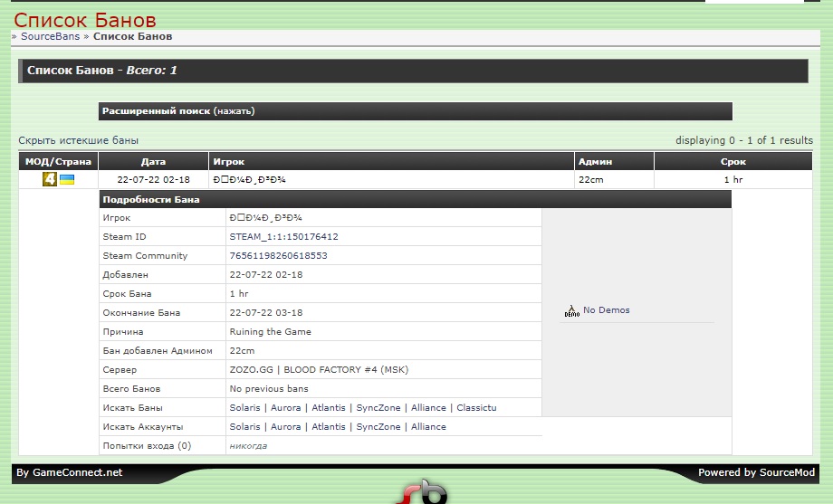
Task: Click the SourceMod footer link
Action: click(786, 472)
